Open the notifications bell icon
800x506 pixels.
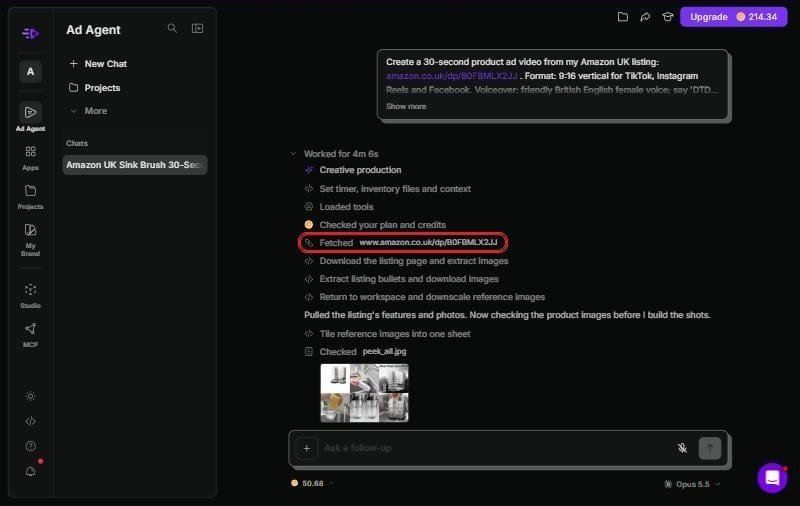point(31,471)
